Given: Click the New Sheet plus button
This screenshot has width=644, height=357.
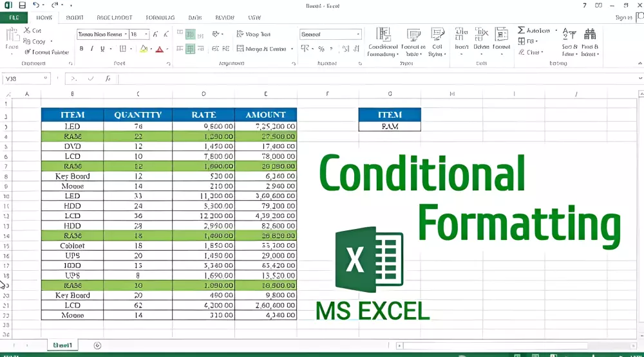Looking at the screenshot, I should 97,345.
